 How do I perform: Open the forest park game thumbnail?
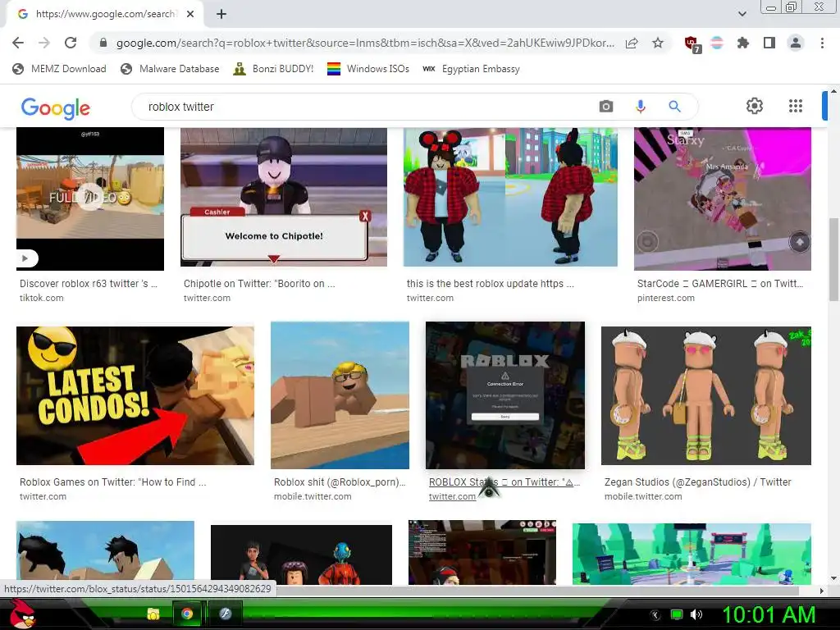click(x=692, y=554)
